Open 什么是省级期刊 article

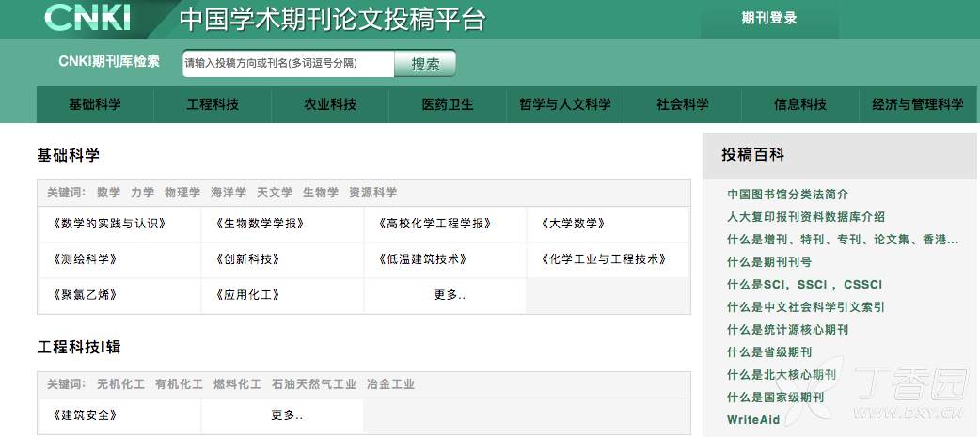tap(768, 352)
